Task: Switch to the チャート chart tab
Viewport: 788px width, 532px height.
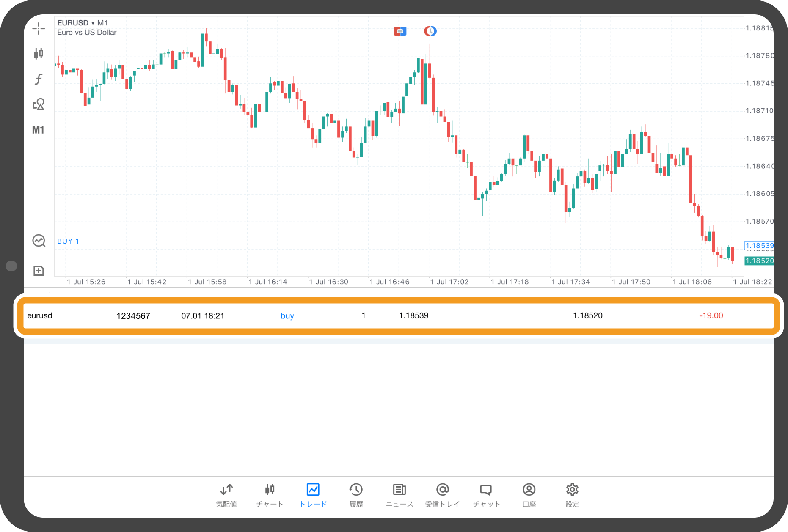Action: point(270,495)
